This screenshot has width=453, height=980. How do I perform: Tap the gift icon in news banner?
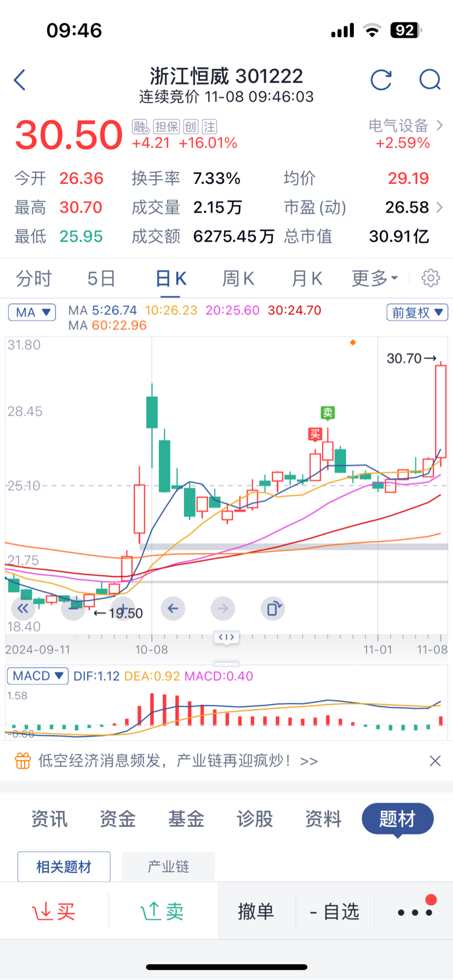(x=23, y=761)
